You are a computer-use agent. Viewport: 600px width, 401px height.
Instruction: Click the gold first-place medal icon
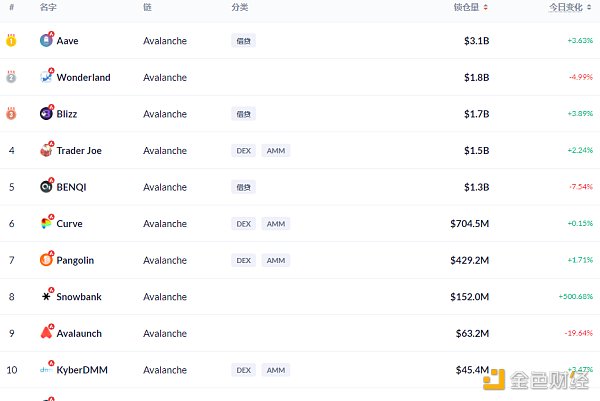11,41
